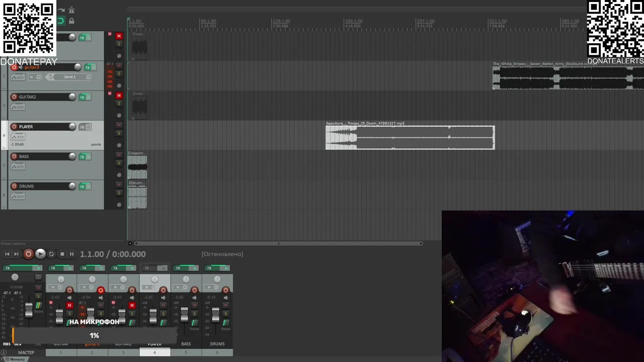Open input dropdown on mixer strip 6
644x362 pixels.
pos(211,288)
